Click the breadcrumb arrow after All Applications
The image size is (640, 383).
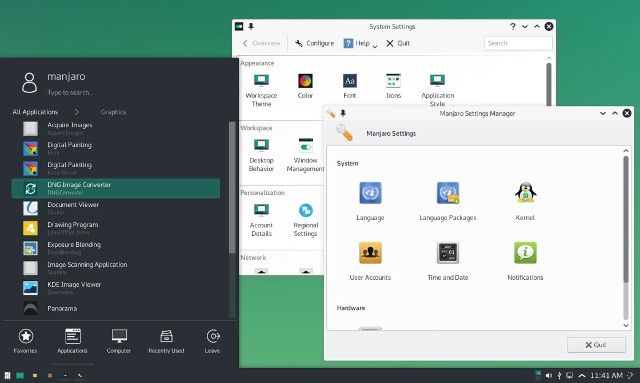pyautogui.click(x=76, y=111)
